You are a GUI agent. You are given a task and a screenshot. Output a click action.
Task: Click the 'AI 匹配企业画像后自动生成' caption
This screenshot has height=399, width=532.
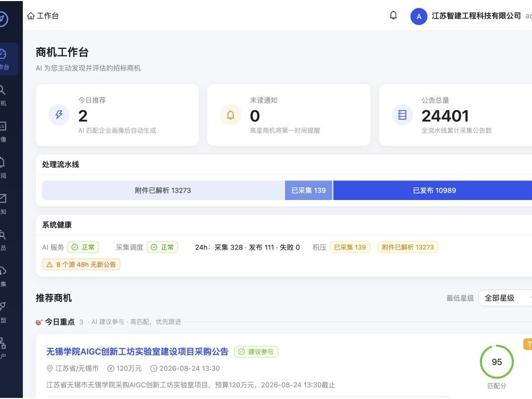pos(117,131)
